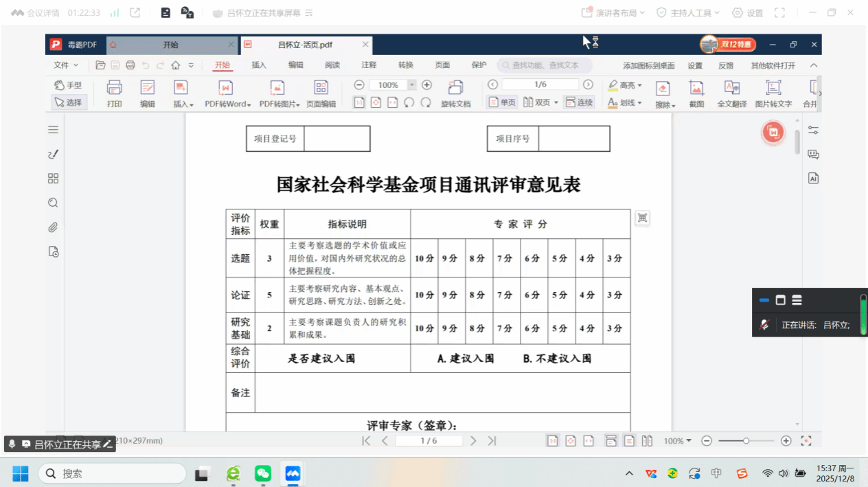Screen dimensions: 868x487
Task: Switch to the 注释 ribbon tab
Action: (x=369, y=65)
